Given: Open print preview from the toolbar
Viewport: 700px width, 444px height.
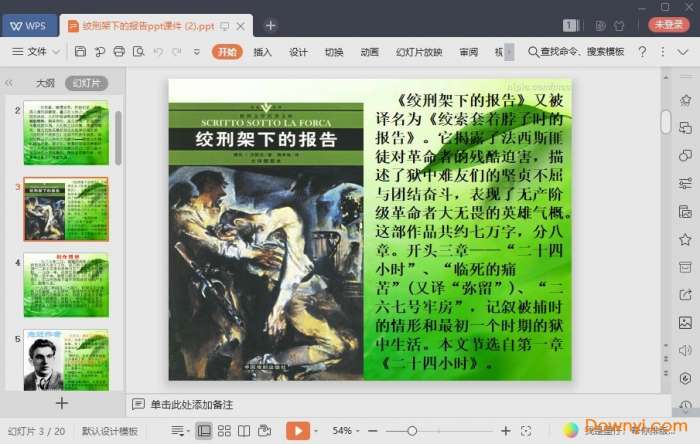Looking at the screenshot, I should pyautogui.click(x=138, y=51).
